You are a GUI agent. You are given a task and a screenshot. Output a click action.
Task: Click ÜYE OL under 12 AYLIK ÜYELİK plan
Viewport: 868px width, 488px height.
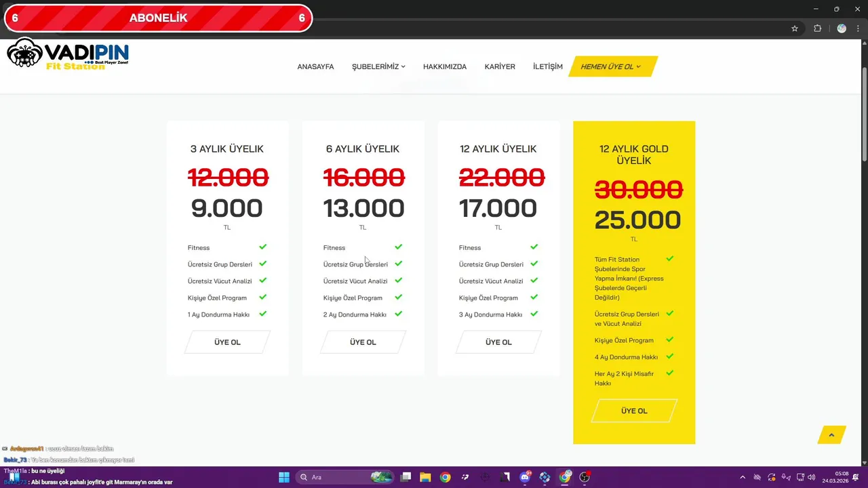(x=498, y=342)
